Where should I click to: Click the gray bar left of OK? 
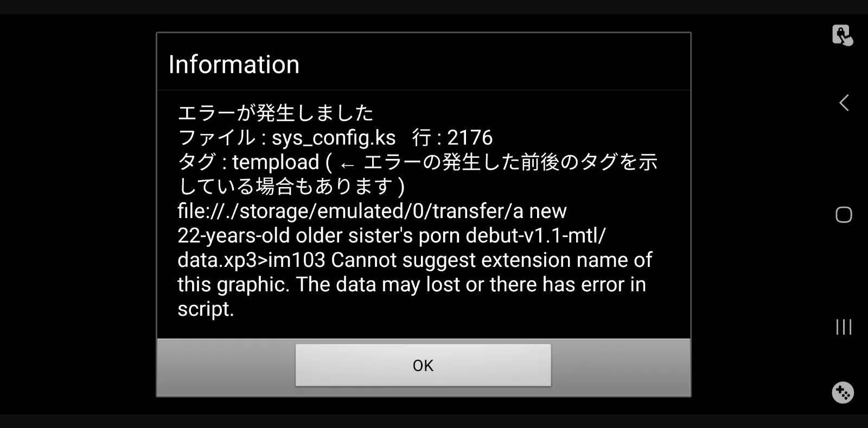click(226, 367)
